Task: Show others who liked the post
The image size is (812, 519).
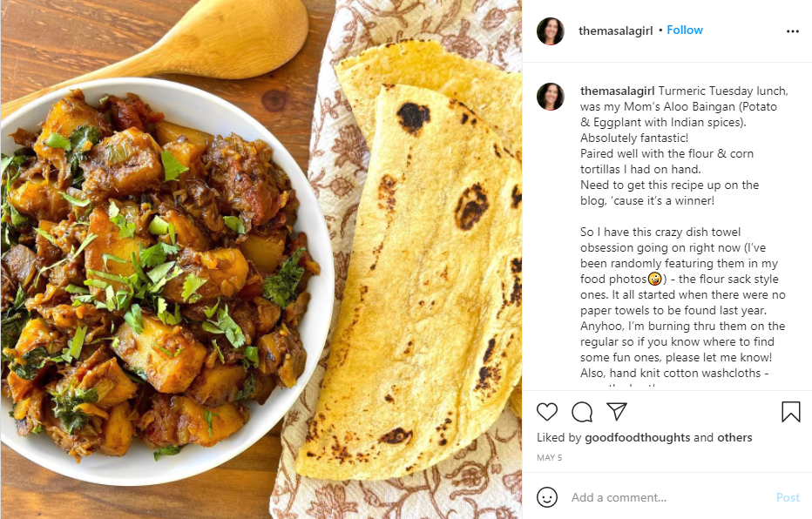Action: (x=734, y=438)
